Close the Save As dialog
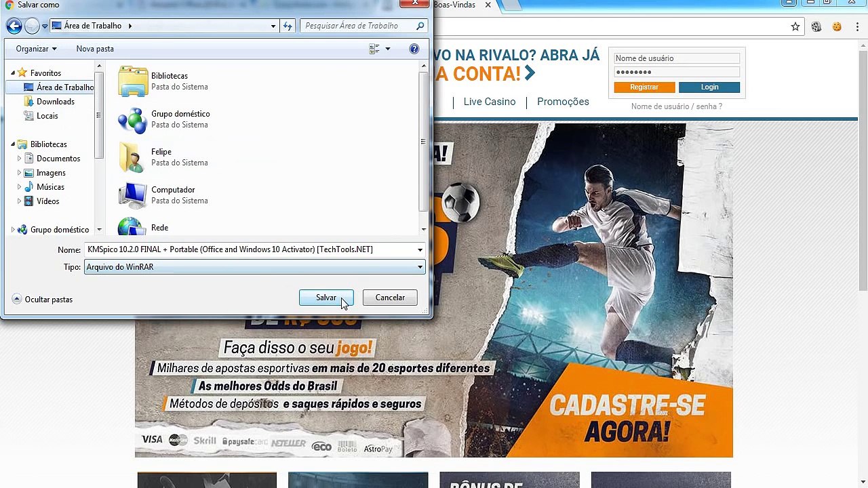 pyautogui.click(x=414, y=3)
